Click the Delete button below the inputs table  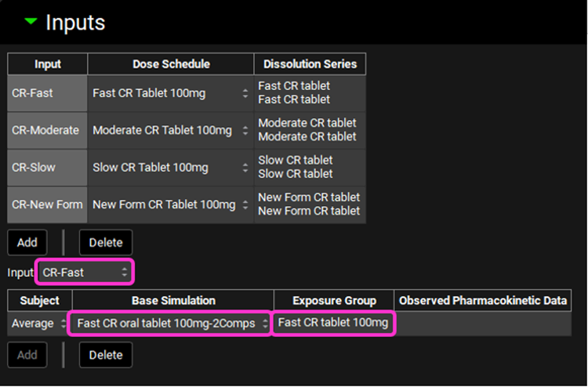[106, 243]
